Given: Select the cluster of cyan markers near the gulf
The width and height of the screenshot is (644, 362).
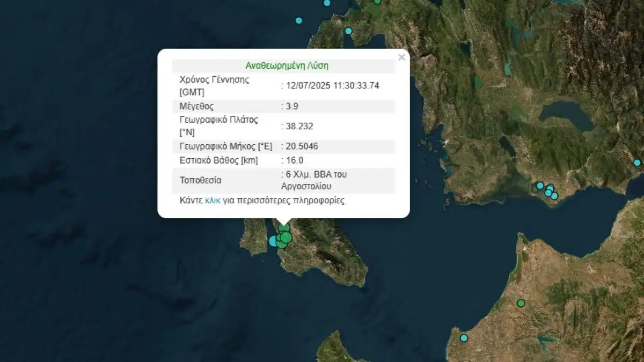Looking at the screenshot, I should click(x=549, y=191).
